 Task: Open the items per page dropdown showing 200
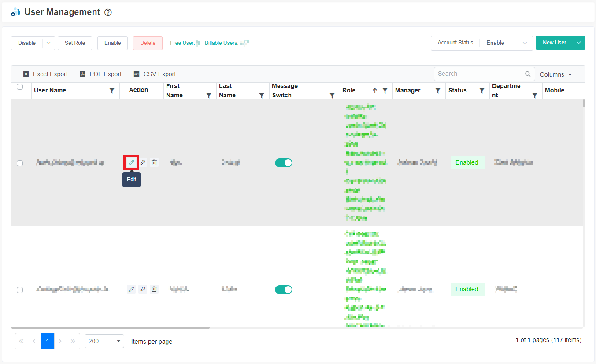tap(104, 341)
